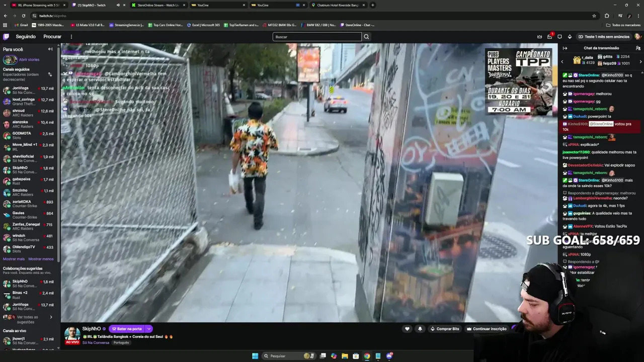Click the search magnifier button
The height and width of the screenshot is (362, 644).
pyautogui.click(x=366, y=37)
